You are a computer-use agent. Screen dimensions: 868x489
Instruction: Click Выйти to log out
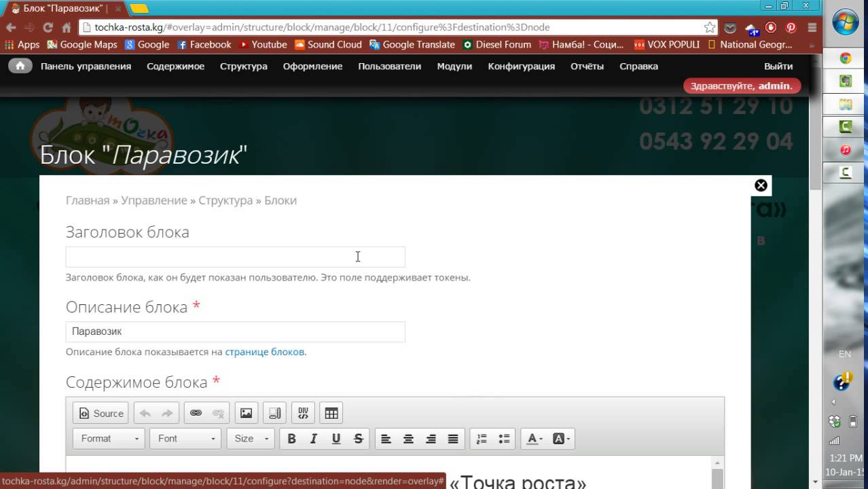778,66
